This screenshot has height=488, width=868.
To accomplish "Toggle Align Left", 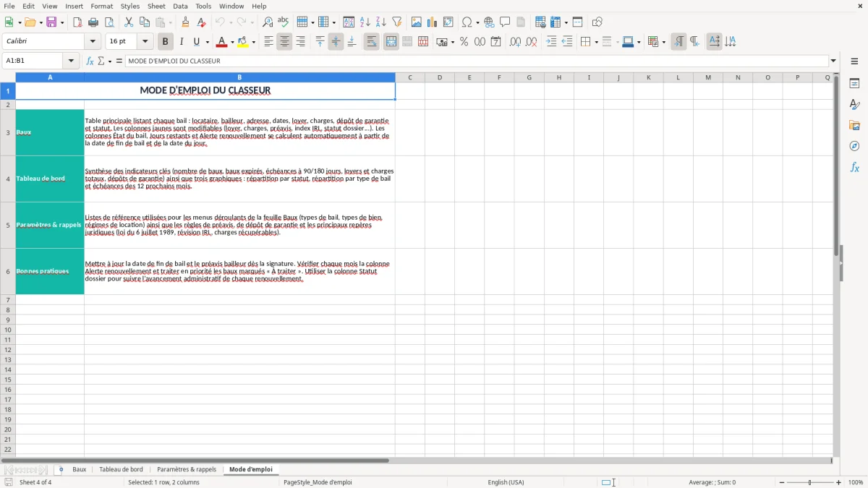I will pyautogui.click(x=268, y=42).
